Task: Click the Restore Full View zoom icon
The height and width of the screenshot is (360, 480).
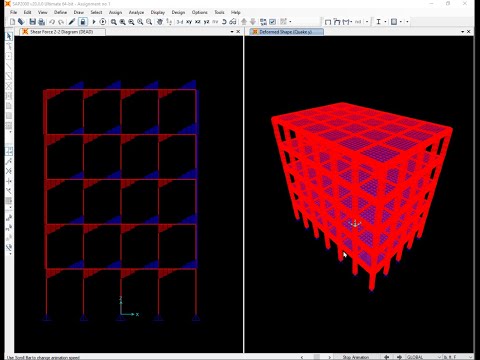Action: pyautogui.click(x=123, y=22)
